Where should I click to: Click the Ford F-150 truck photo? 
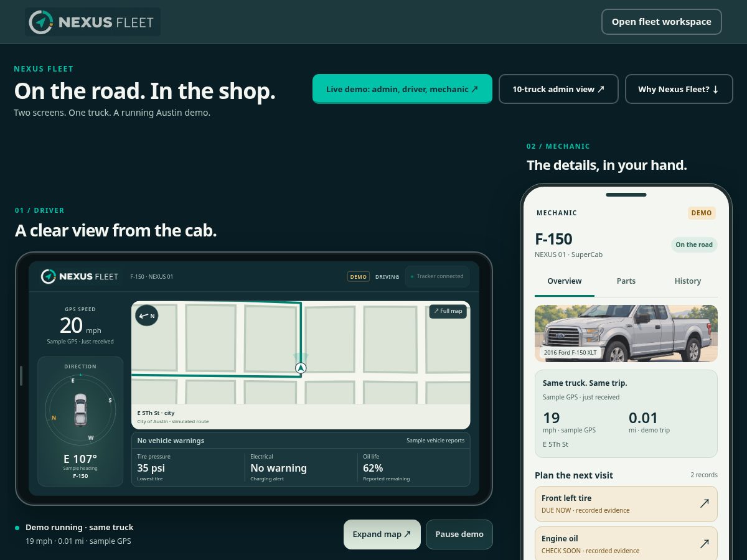click(626, 334)
